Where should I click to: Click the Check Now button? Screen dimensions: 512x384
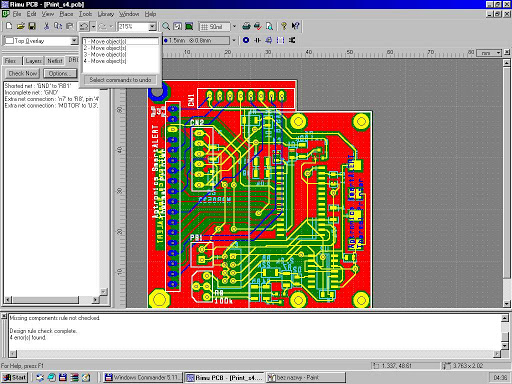[22, 73]
